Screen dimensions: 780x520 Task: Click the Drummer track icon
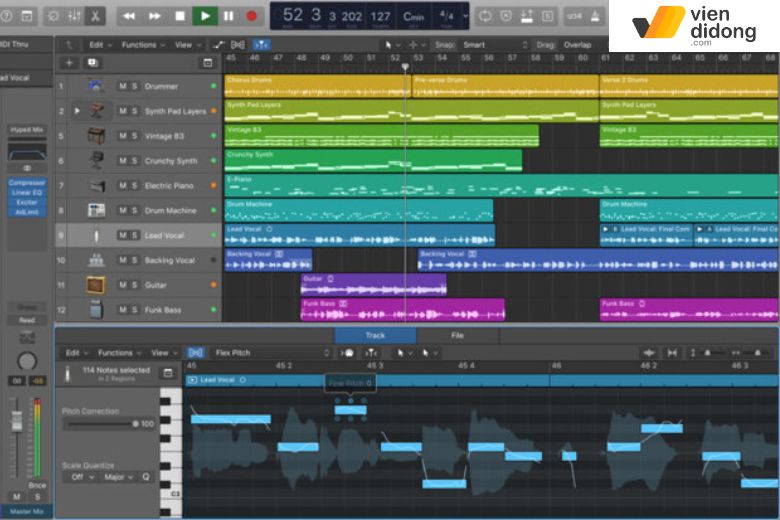pyautogui.click(x=96, y=86)
